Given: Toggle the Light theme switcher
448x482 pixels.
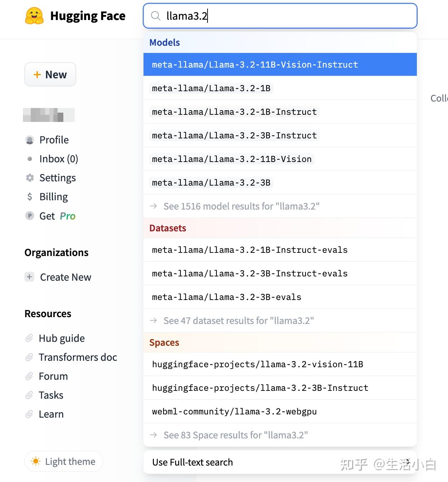Looking at the screenshot, I should 64,461.
